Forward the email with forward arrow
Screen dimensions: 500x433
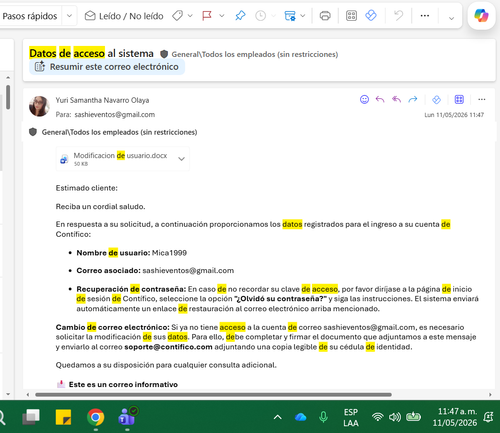(413, 99)
